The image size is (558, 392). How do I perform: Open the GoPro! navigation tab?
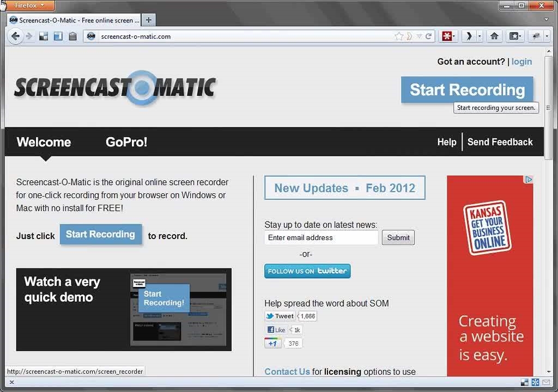126,142
